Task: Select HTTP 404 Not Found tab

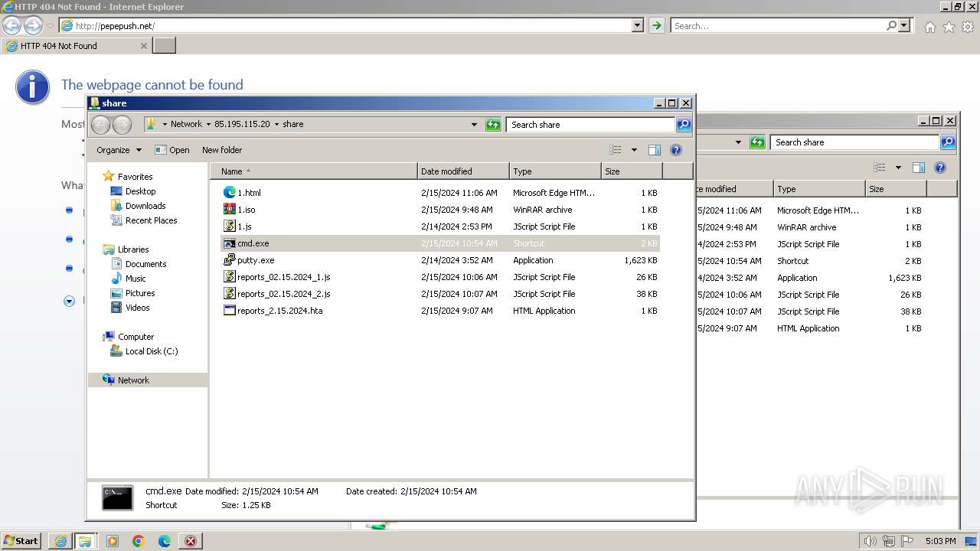Action: click(76, 46)
